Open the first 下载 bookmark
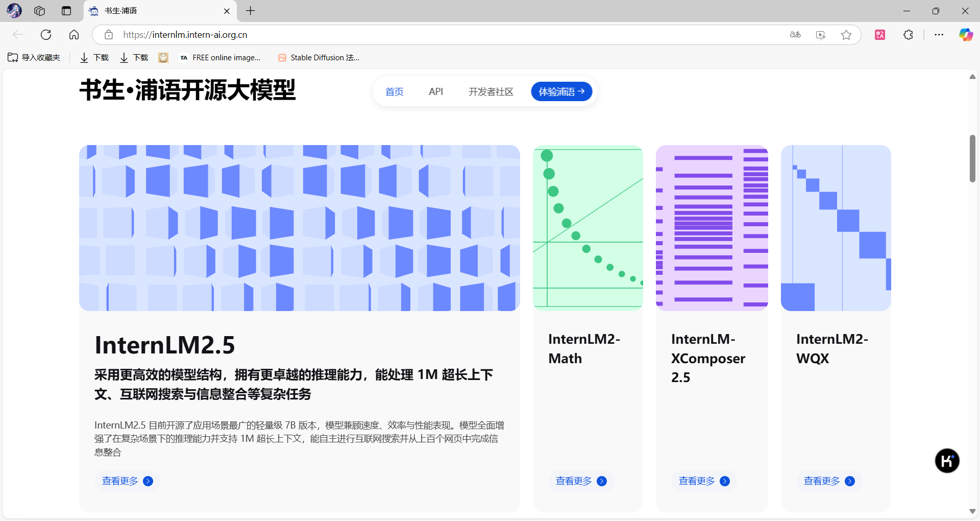Screen dimensions: 980x521 coord(94,58)
